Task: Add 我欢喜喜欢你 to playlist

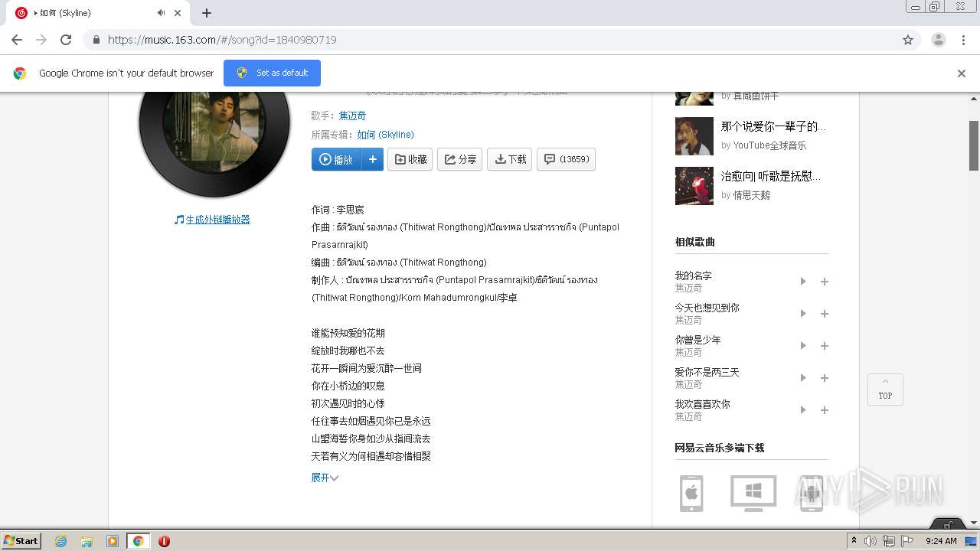Action: 825,410
